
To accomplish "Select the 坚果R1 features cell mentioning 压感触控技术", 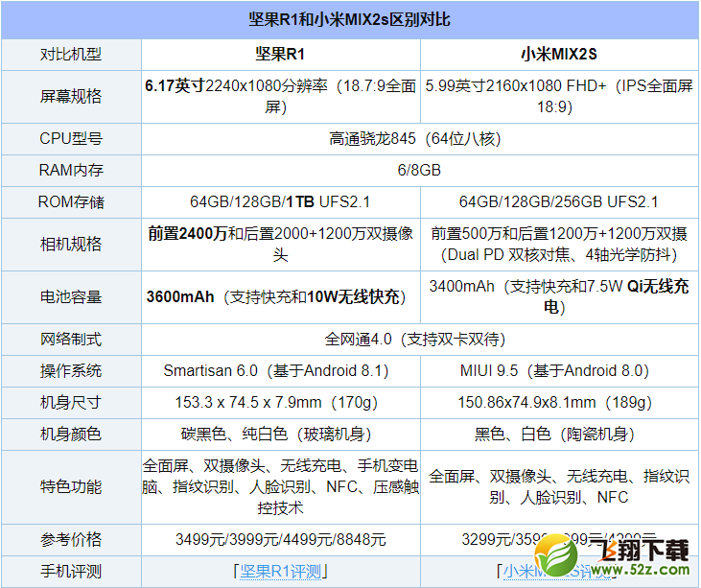I will (281, 487).
